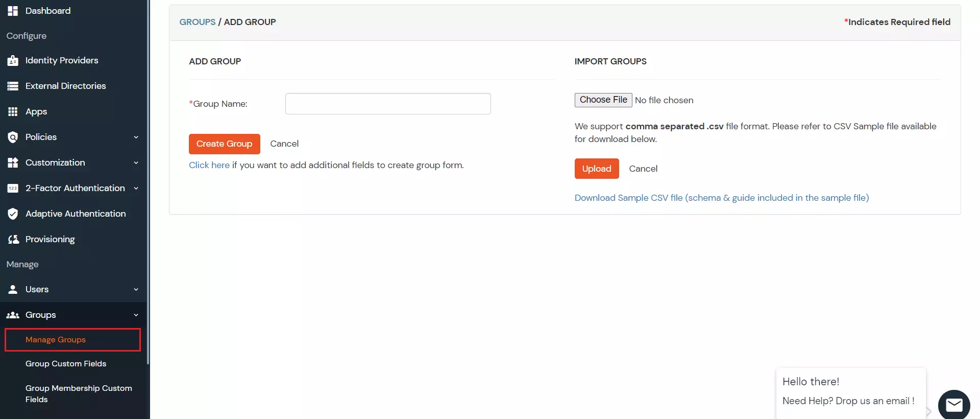Cancel the Add Group form
The image size is (980, 419).
point(284,144)
